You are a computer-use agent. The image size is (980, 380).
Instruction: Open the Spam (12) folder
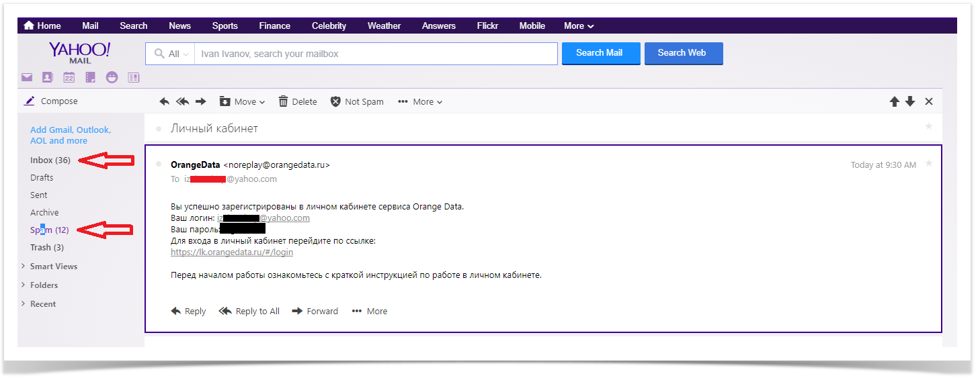tap(49, 230)
